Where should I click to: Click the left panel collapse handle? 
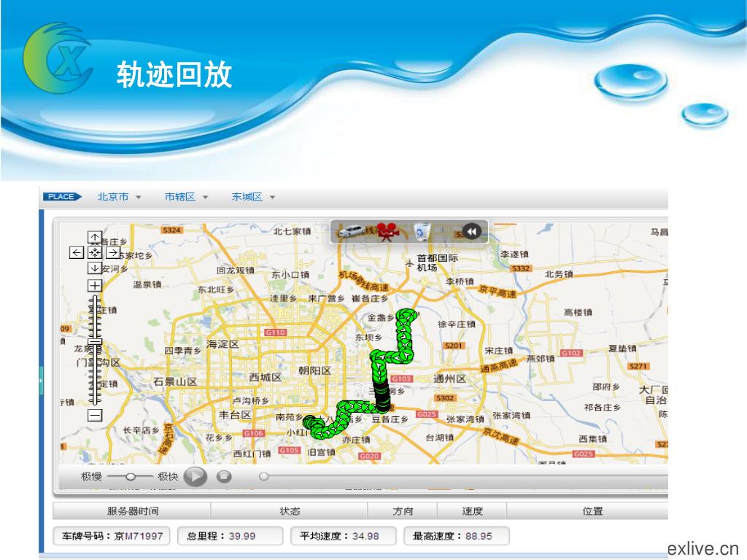coord(41,380)
